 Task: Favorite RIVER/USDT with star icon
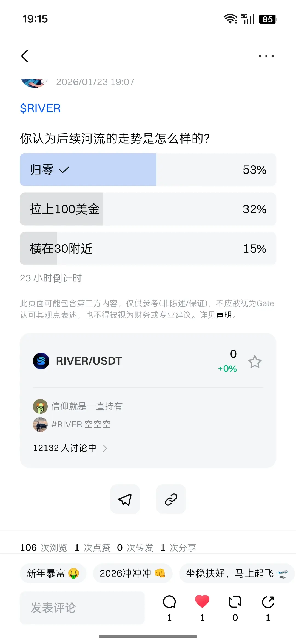click(255, 362)
